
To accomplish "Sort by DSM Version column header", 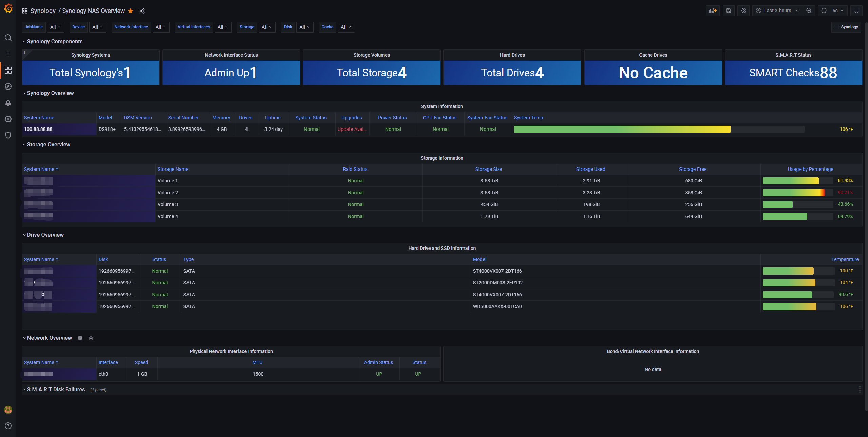I will [x=138, y=118].
